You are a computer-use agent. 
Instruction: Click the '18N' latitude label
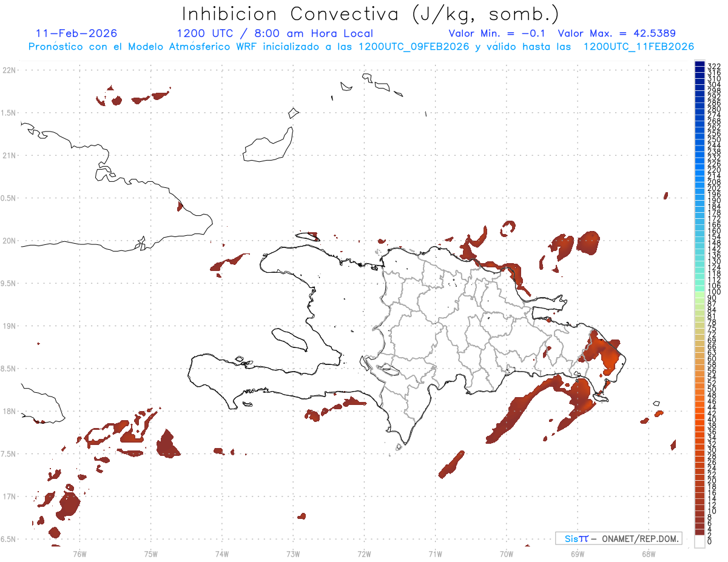[9, 411]
